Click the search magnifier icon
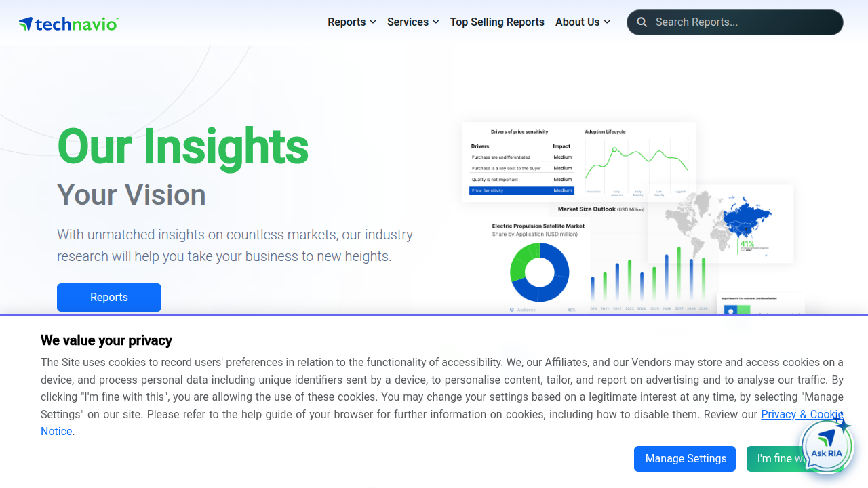 pos(642,22)
